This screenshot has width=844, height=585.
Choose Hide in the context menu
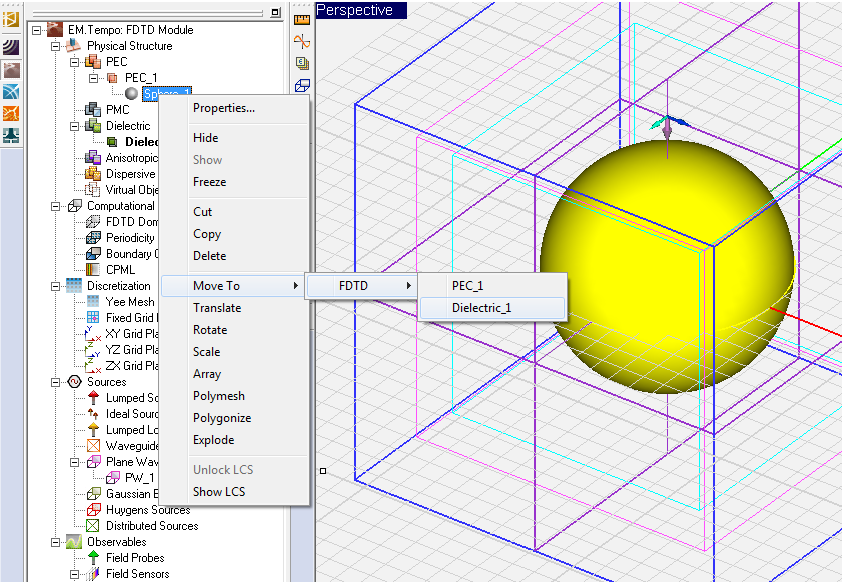point(205,138)
